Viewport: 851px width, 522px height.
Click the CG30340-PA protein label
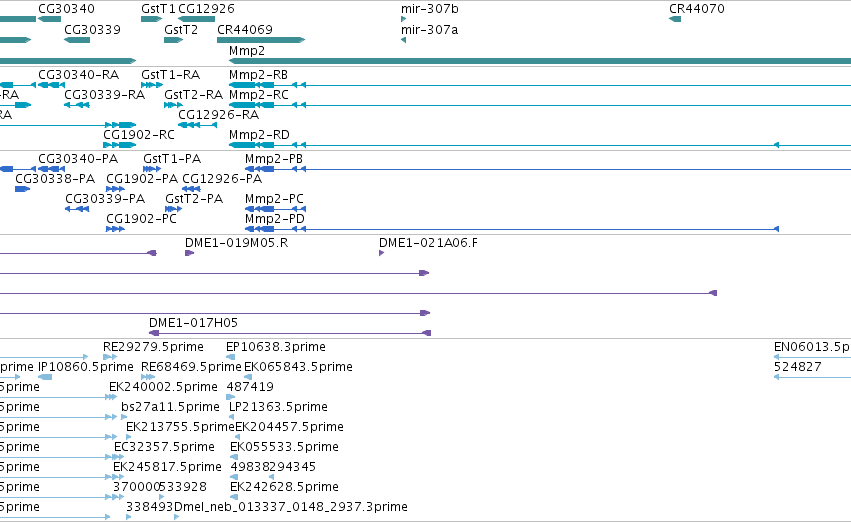tap(78, 158)
